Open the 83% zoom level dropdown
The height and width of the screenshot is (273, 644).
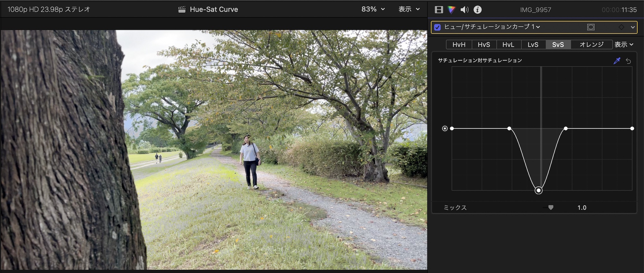tap(373, 9)
